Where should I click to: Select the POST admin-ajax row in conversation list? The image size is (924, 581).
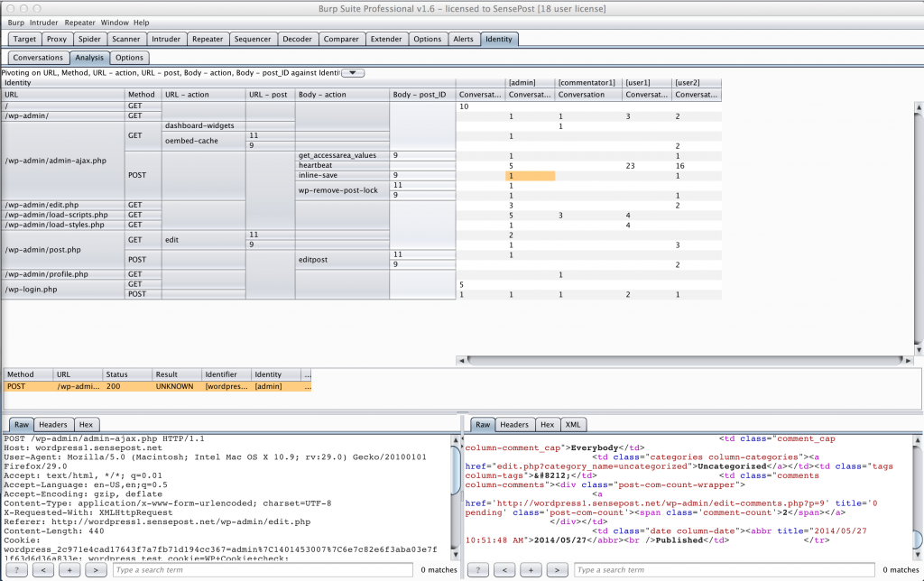click(x=158, y=386)
